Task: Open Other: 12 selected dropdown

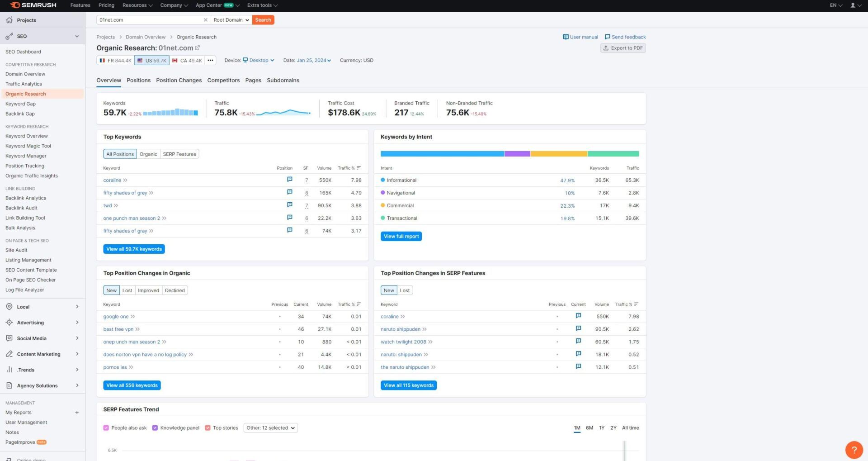Action: click(270, 428)
